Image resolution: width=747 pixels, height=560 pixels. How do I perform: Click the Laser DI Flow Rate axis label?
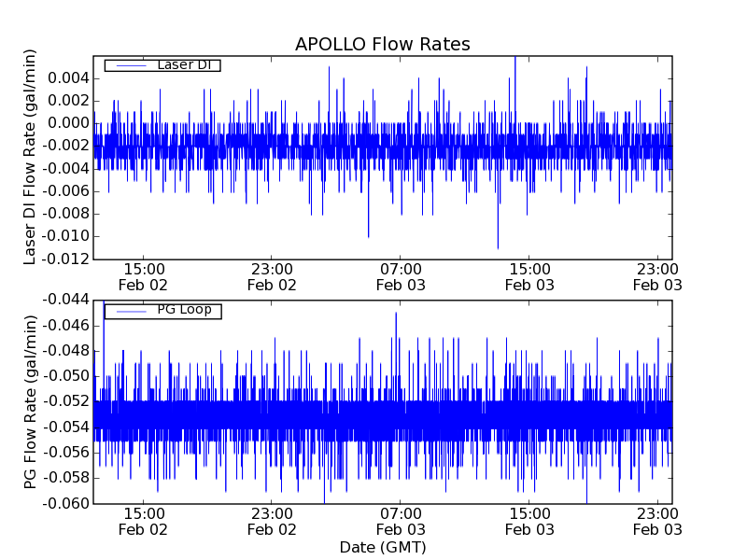pos(30,157)
